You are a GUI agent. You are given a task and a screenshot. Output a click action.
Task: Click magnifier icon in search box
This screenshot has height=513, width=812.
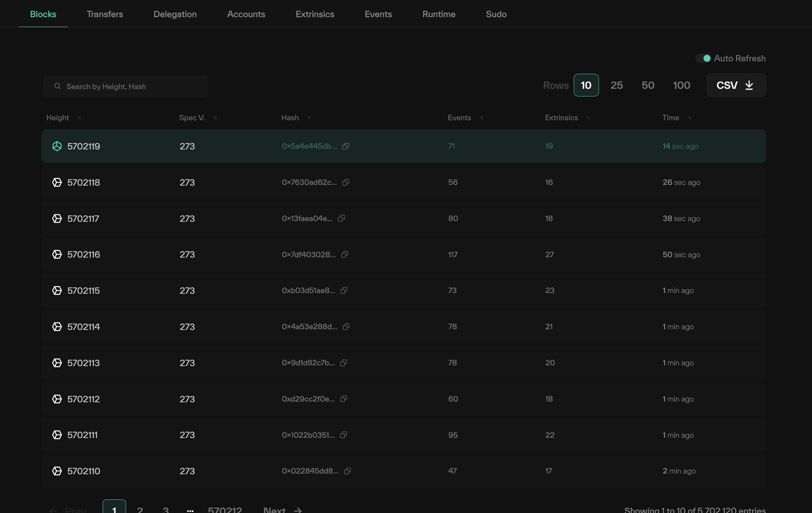point(57,86)
